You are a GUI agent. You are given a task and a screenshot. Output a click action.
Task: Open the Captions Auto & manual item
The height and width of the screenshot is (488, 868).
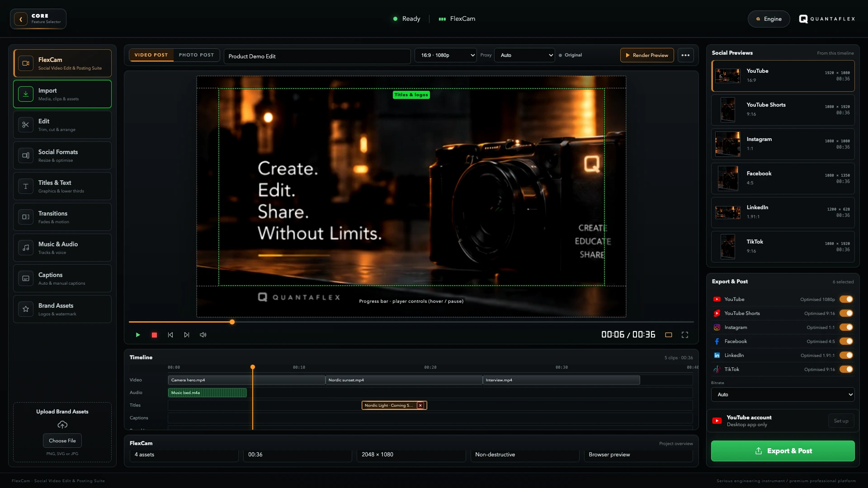pyautogui.click(x=62, y=278)
